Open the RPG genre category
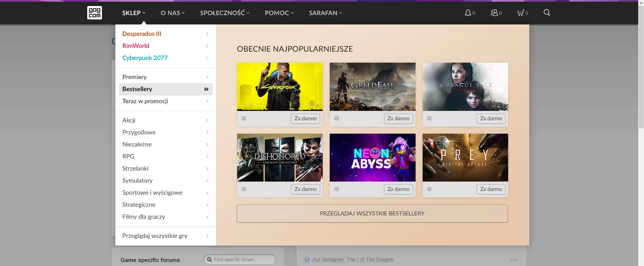644x266 pixels. (x=166, y=156)
